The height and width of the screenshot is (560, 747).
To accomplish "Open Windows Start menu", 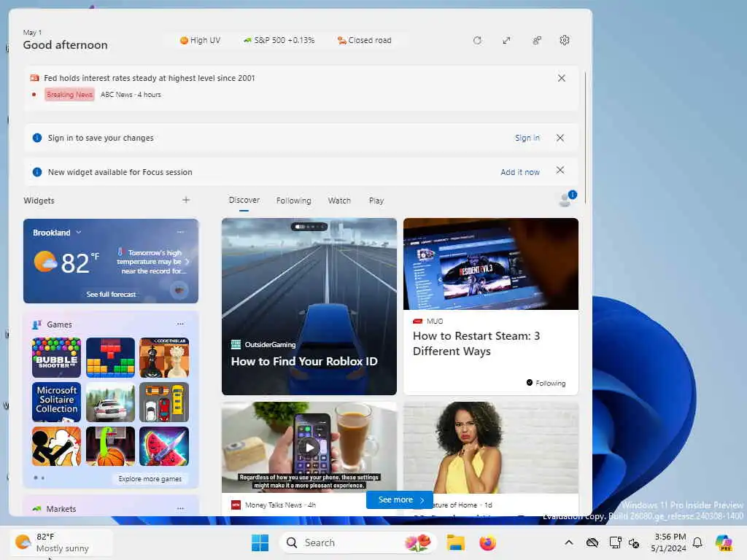I will tap(260, 542).
